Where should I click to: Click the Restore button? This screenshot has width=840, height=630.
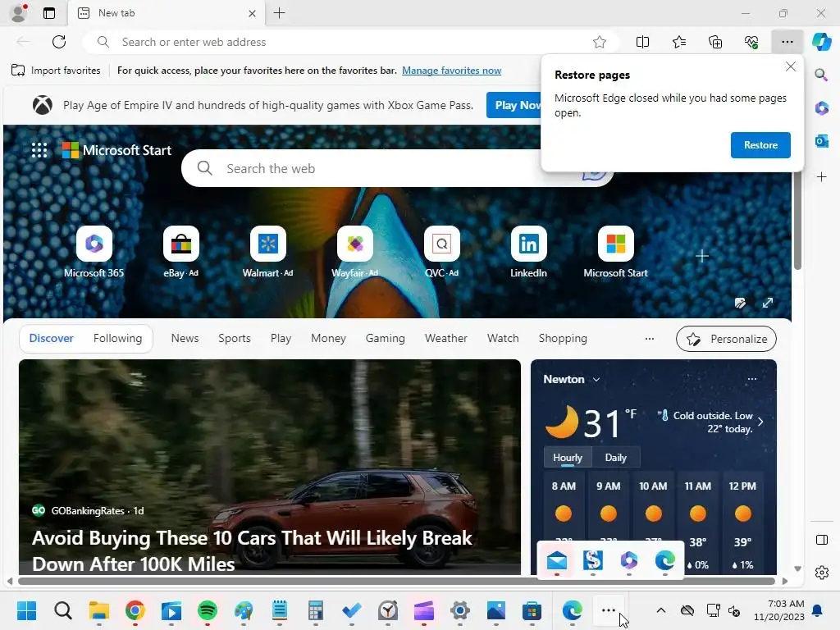coord(760,145)
